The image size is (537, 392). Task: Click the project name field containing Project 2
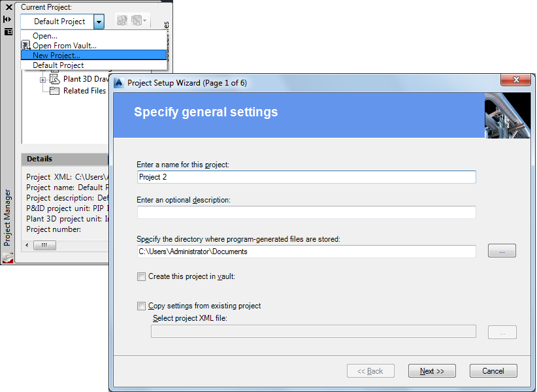pos(306,177)
